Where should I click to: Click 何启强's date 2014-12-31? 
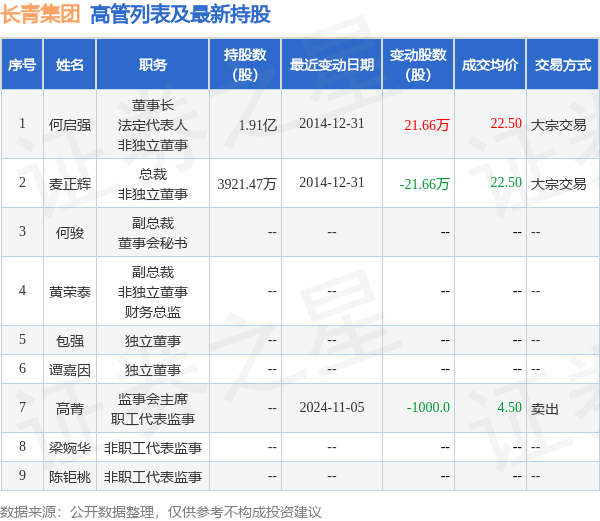click(x=332, y=123)
